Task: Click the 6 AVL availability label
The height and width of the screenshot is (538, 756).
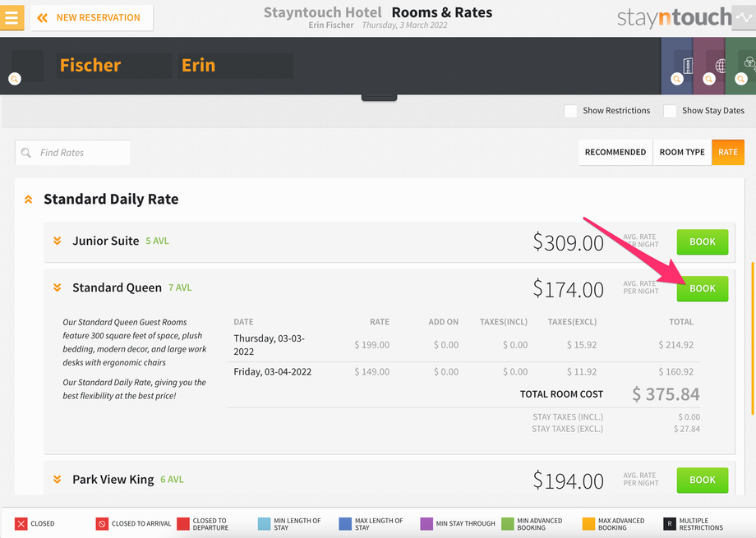Action: pos(172,480)
